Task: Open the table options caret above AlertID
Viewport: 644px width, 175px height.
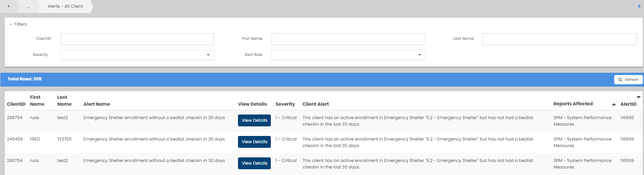Action: pos(638,97)
